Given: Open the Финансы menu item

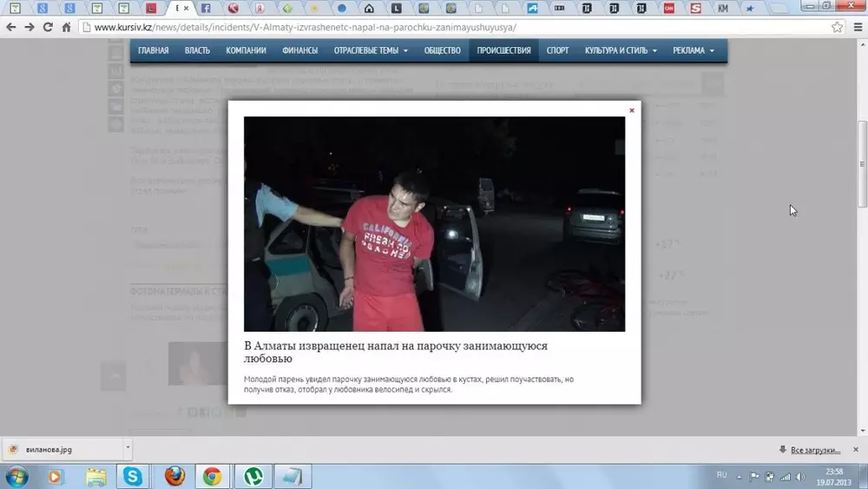Looking at the screenshot, I should pyautogui.click(x=299, y=50).
